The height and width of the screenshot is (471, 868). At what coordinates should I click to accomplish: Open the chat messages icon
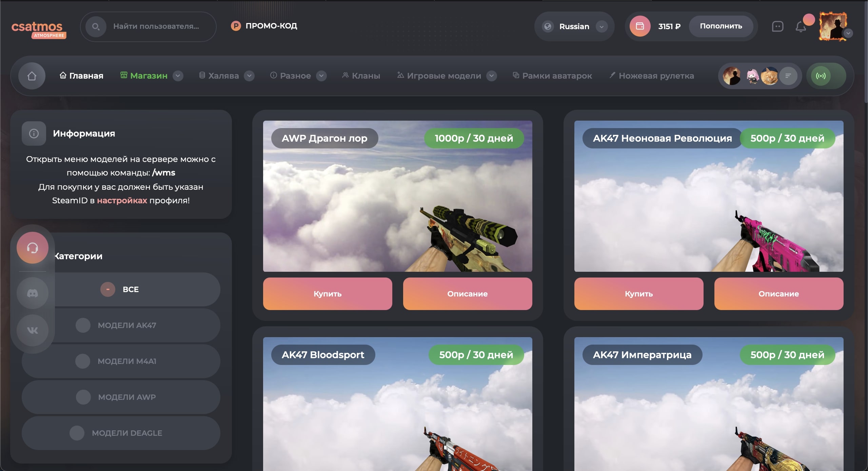click(777, 26)
